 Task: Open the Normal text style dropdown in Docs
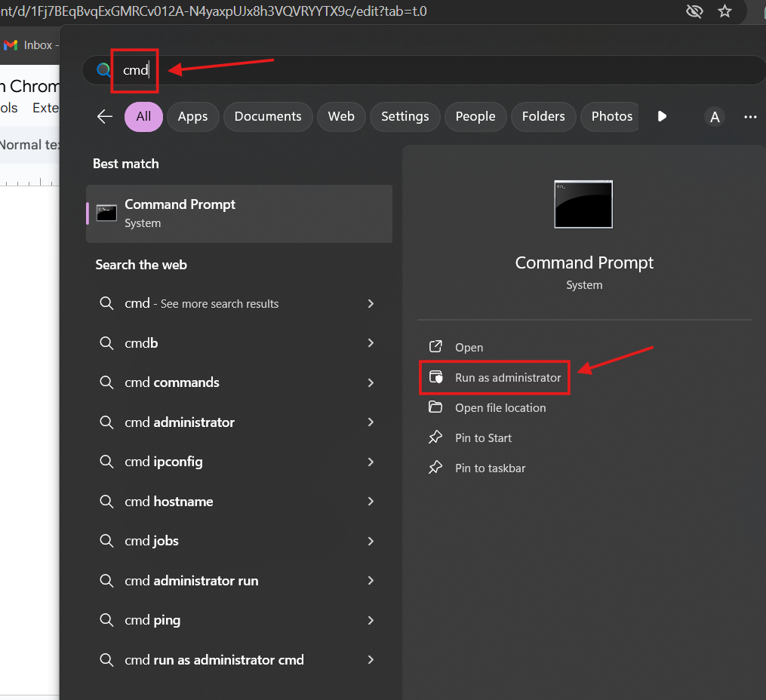(29, 145)
